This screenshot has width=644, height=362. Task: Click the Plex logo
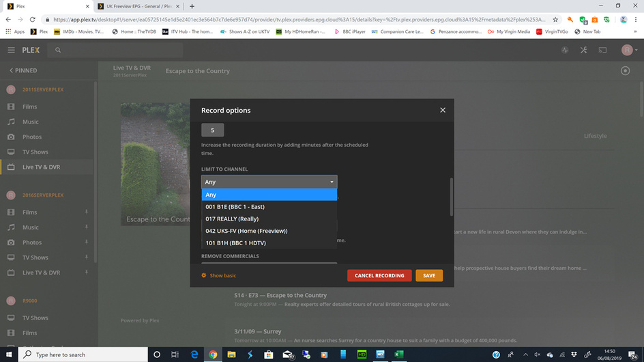[x=31, y=50]
